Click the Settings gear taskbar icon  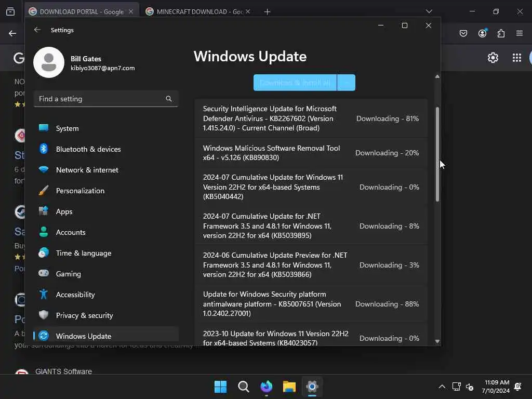[x=312, y=387]
